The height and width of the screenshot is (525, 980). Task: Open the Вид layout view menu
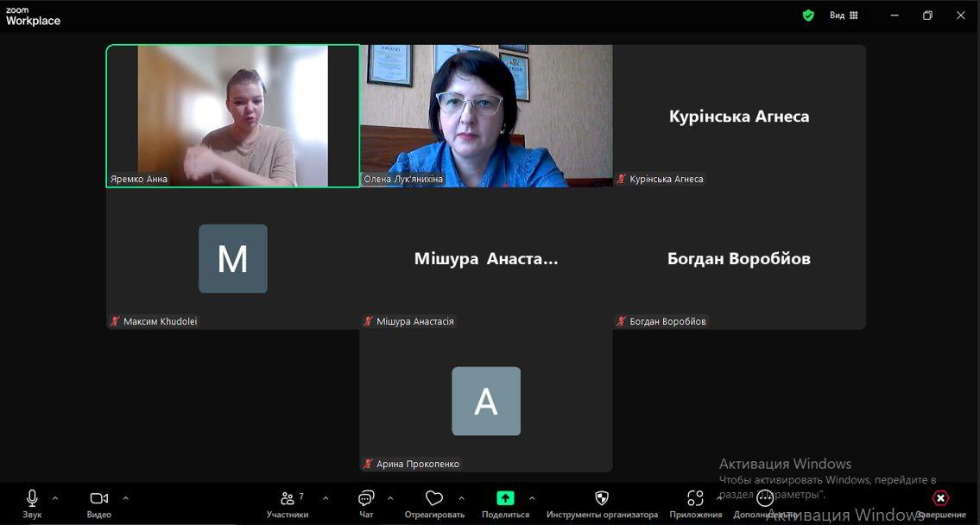coord(843,16)
